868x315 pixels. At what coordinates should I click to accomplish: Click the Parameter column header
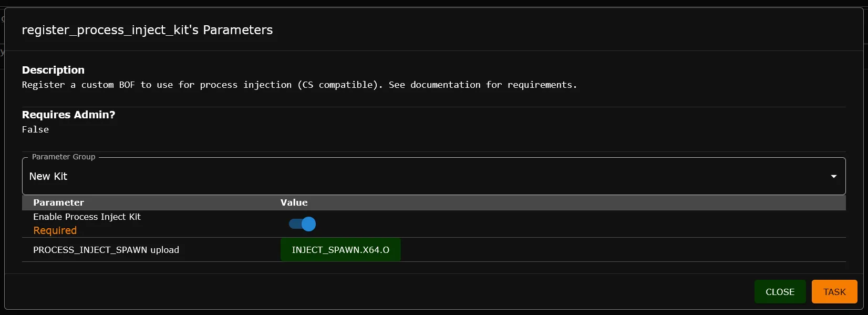58,202
